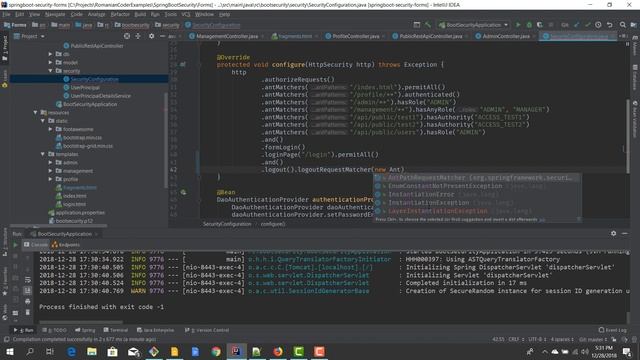640x360 pixels.
Task: Switch to fragments.html editor tab
Action: click(295, 36)
